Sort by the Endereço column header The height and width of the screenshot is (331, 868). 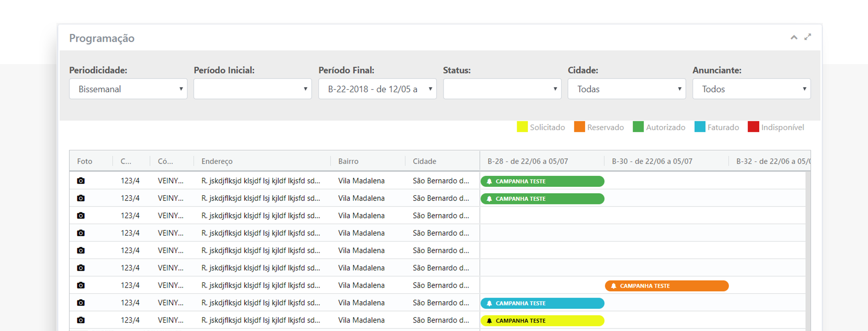click(217, 161)
